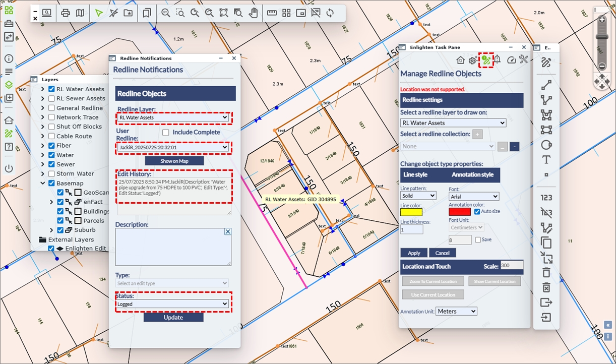Uncheck the Auto size checkbox
Screen dimensions: 616x364
coord(477,211)
